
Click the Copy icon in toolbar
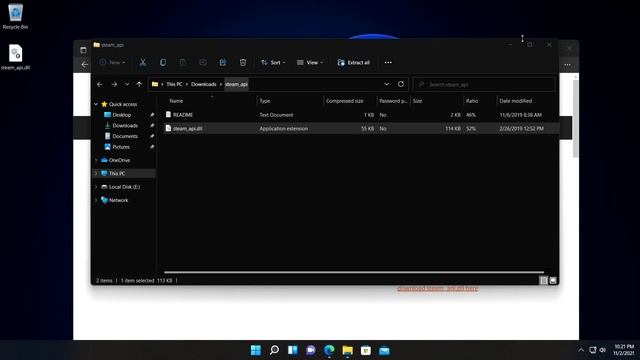(163, 62)
